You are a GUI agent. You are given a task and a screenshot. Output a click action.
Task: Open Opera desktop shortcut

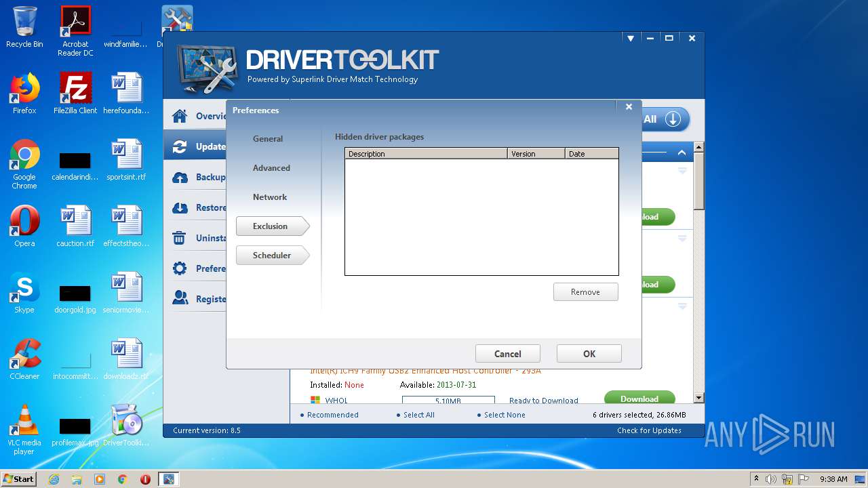[24, 226]
